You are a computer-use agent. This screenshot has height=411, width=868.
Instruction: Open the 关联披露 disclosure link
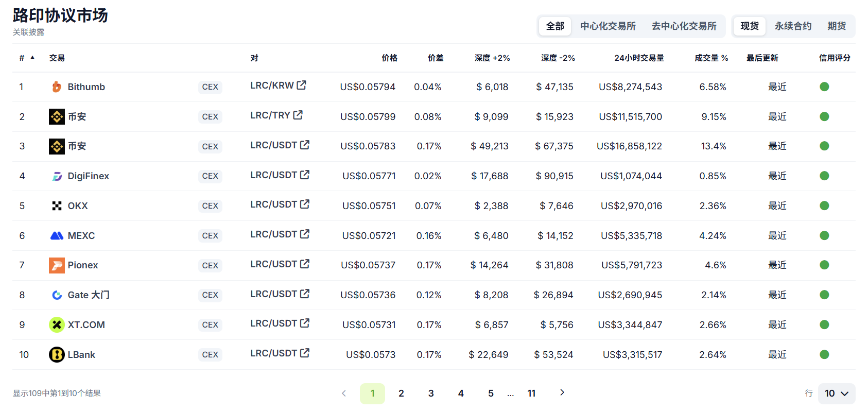(29, 32)
